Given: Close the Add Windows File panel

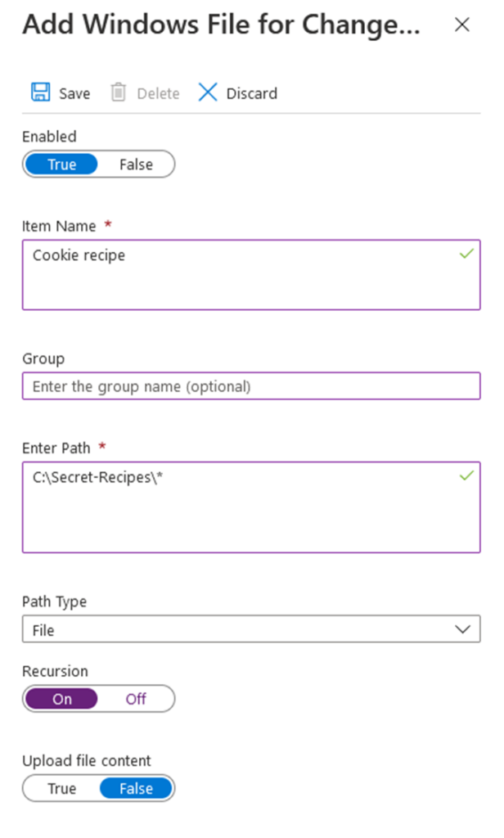Looking at the screenshot, I should [x=462, y=25].
